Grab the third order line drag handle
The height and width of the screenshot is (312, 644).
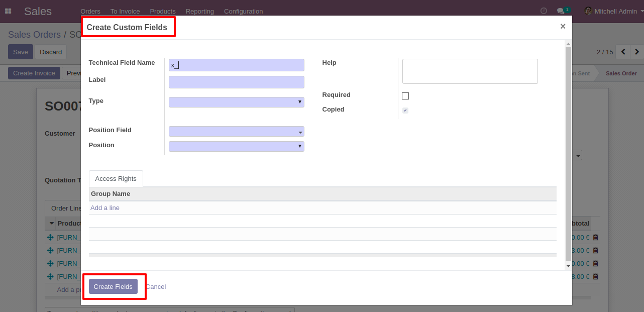click(x=50, y=263)
